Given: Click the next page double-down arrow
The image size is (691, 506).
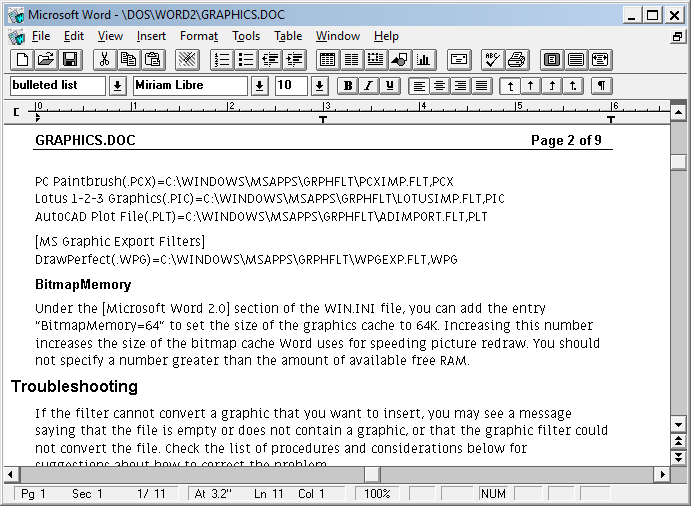Looking at the screenshot, I should [x=678, y=457].
